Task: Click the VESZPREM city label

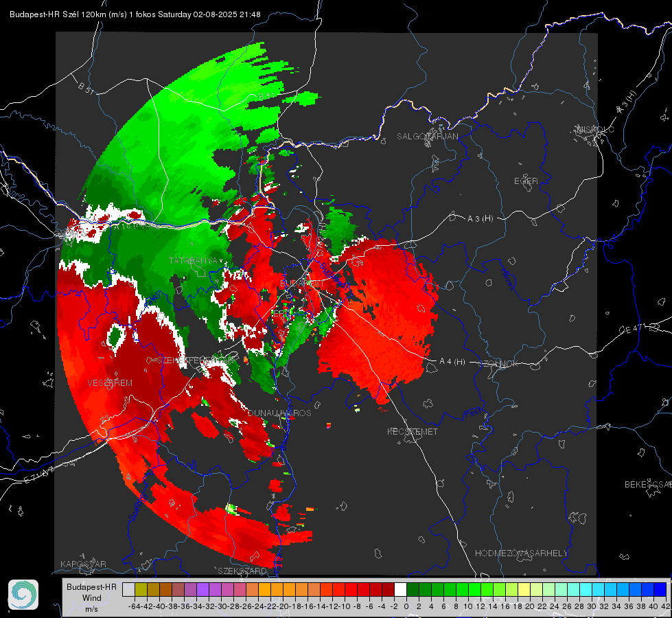Action: [x=110, y=383]
